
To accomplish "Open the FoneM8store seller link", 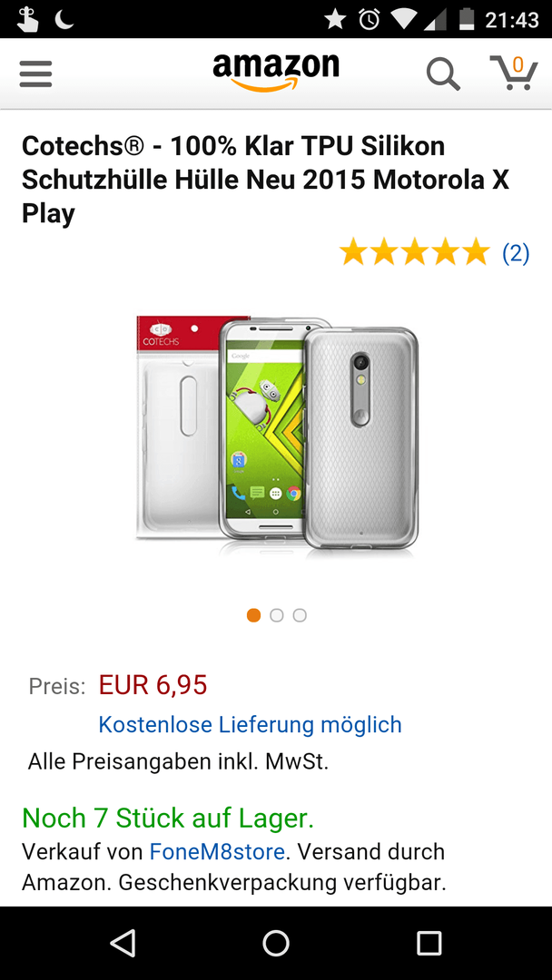I will coord(218,851).
